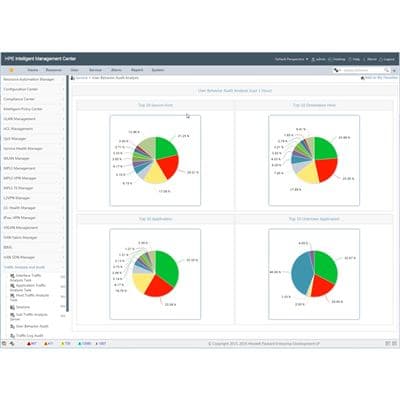This screenshot has width=400, height=400.
Task: Open the Traffic Log Audit icon
Action: point(13,336)
